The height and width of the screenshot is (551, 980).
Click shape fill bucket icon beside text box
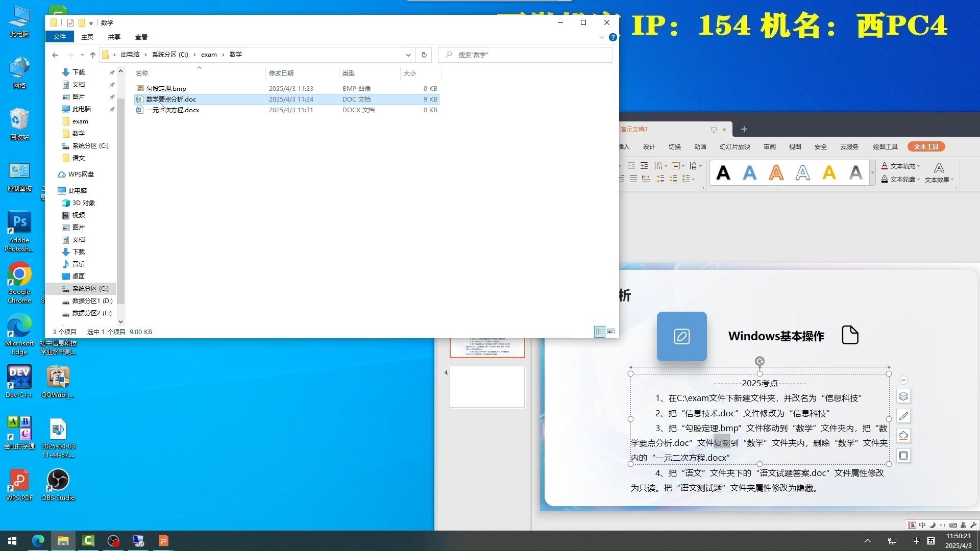tap(903, 436)
